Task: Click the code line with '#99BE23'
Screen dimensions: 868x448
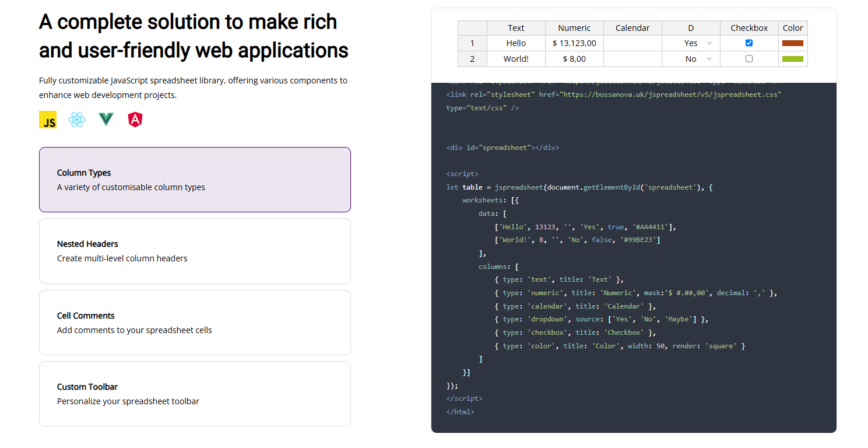Action: coord(577,240)
